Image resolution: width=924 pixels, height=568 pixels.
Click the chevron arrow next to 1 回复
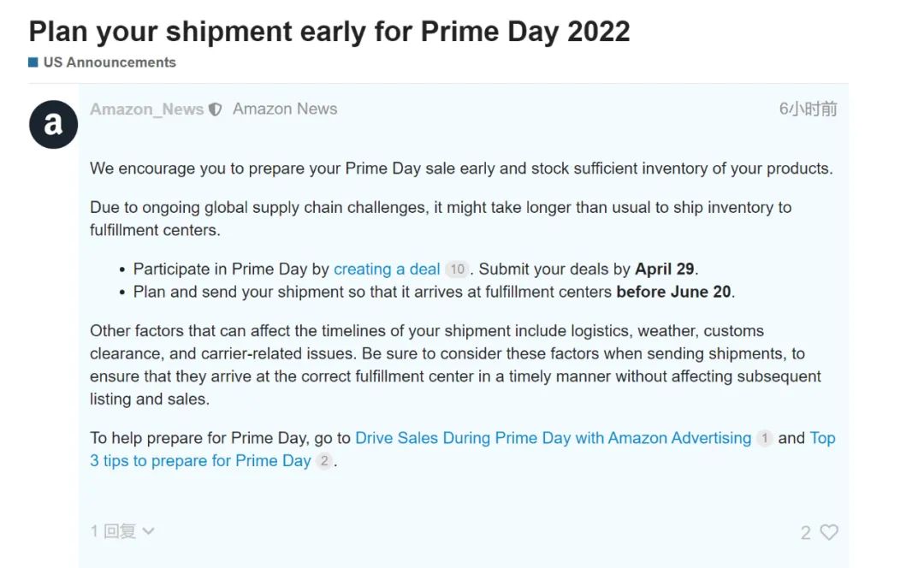[147, 531]
